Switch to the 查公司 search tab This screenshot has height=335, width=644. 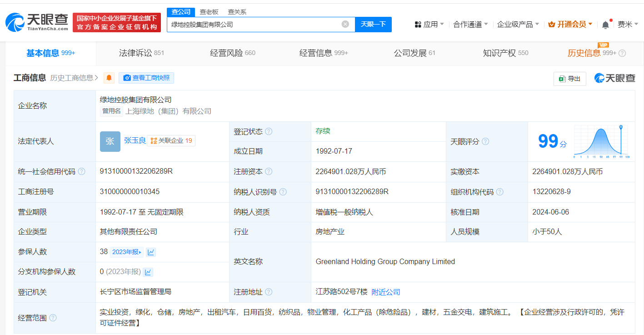click(181, 12)
